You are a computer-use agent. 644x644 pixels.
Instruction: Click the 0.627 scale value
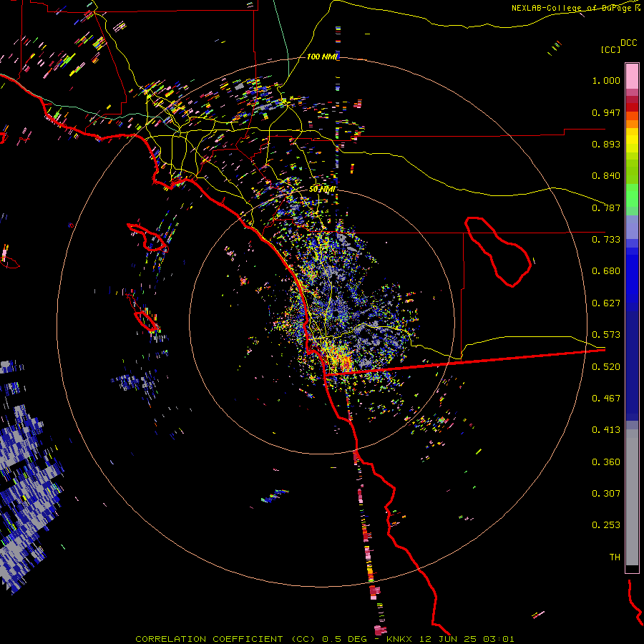coord(606,303)
